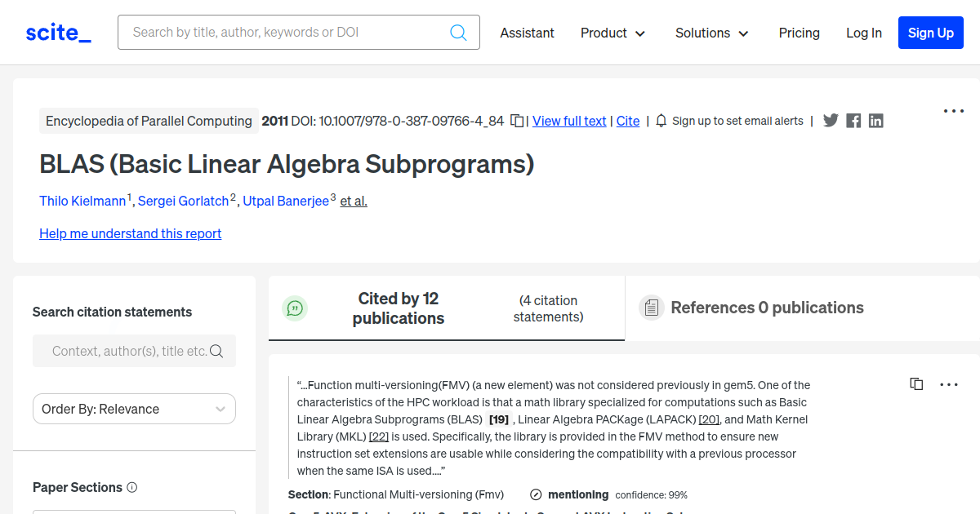This screenshot has width=980, height=514.
Task: Click the search magnifier icon in top bar
Action: click(458, 33)
